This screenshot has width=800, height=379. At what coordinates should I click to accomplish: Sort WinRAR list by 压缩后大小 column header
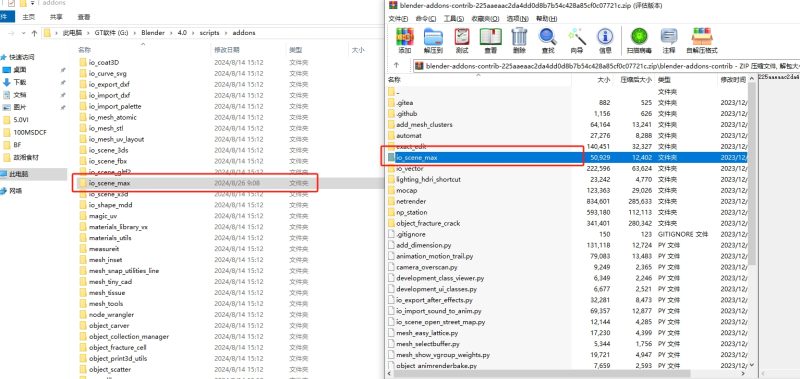click(636, 80)
